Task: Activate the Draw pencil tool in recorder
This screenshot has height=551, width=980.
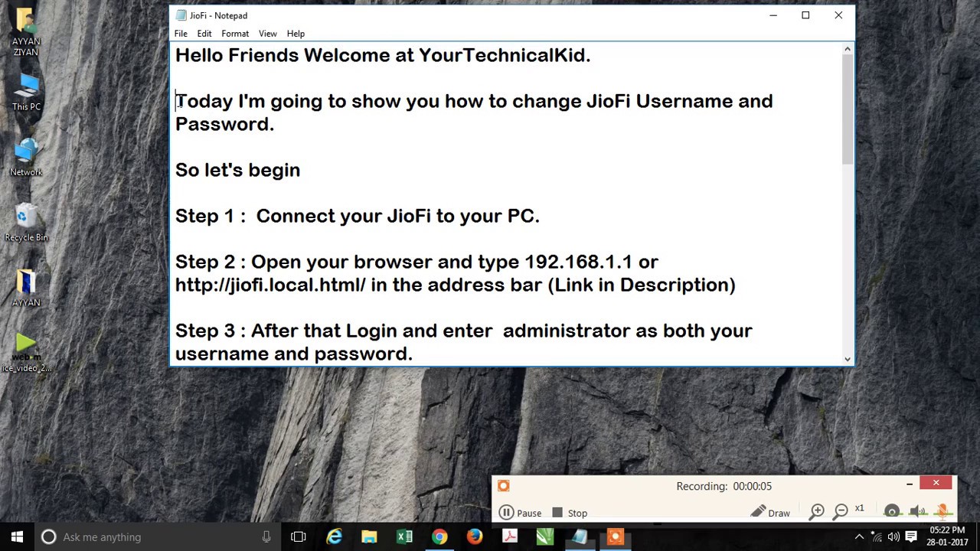Action: [770, 512]
